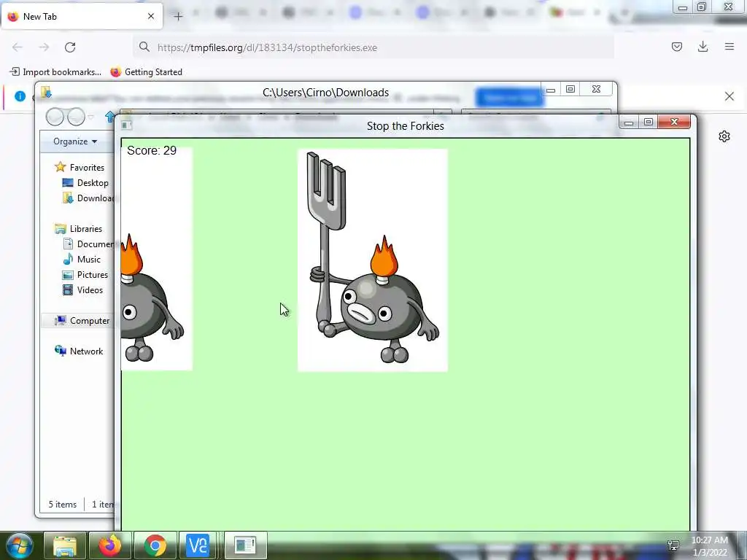Click Explorer's forward navigation button
The width and height of the screenshot is (747, 560).
click(x=76, y=117)
